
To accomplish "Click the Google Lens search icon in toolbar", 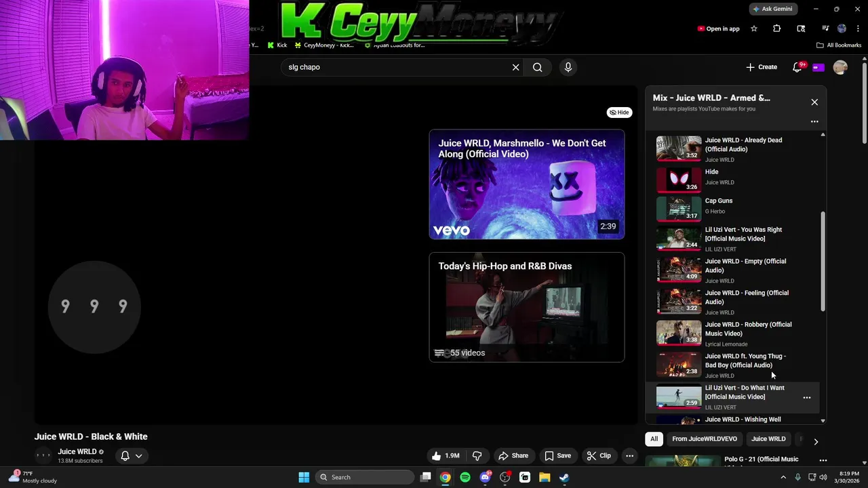I will [801, 28].
